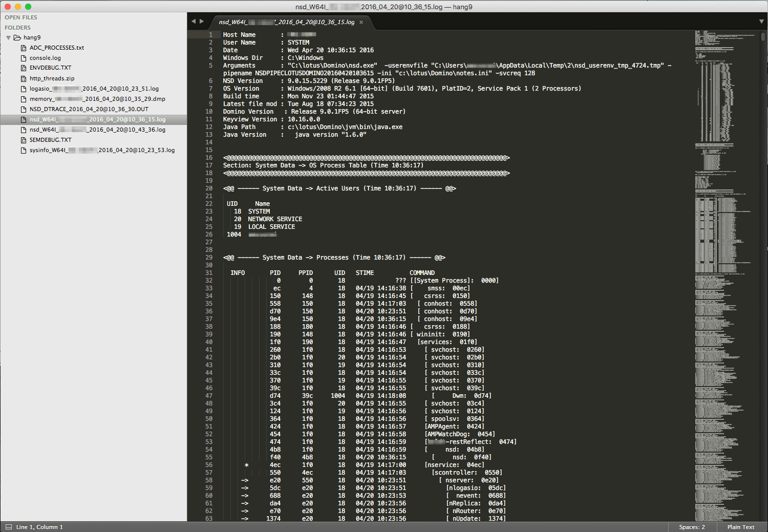The height and width of the screenshot is (532, 768).
Task: Select the nsd_W64I 10_36_15.log tab
Action: pos(287,22)
